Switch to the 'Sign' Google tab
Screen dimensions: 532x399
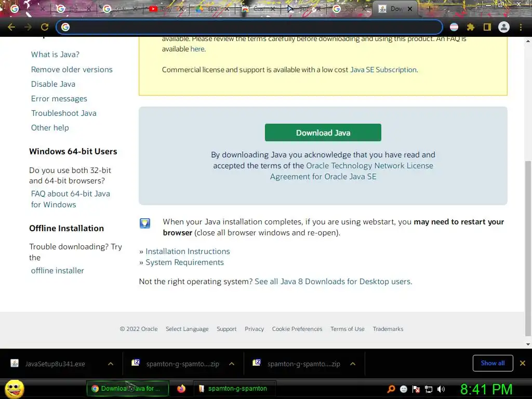[x=350, y=9]
